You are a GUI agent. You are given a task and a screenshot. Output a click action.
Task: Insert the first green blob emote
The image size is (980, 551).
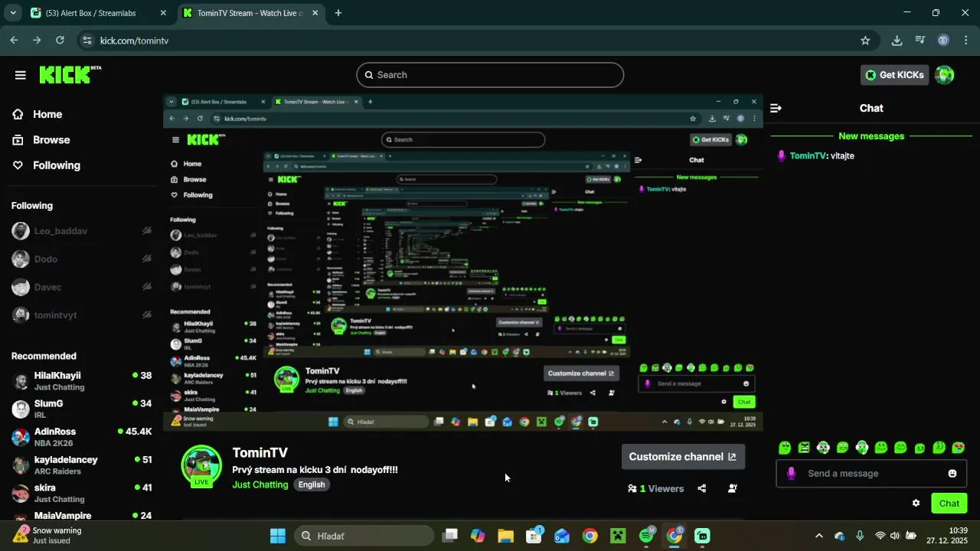point(785,448)
